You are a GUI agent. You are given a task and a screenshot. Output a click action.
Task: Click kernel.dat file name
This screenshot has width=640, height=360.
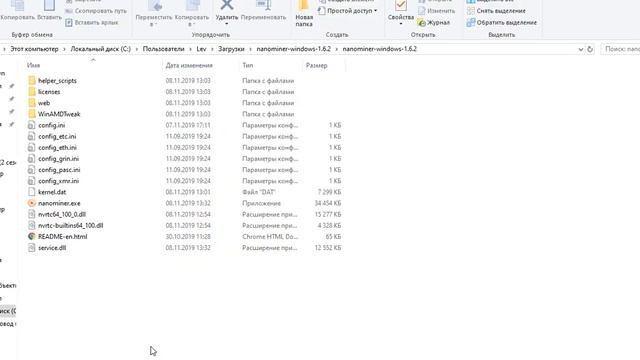[52, 192]
